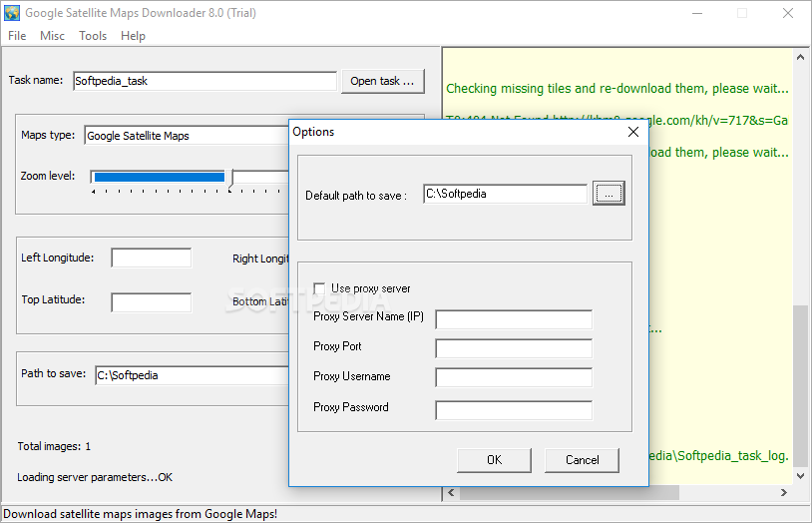Close the Options dialog
Image resolution: width=812 pixels, height=523 pixels.
click(632, 132)
